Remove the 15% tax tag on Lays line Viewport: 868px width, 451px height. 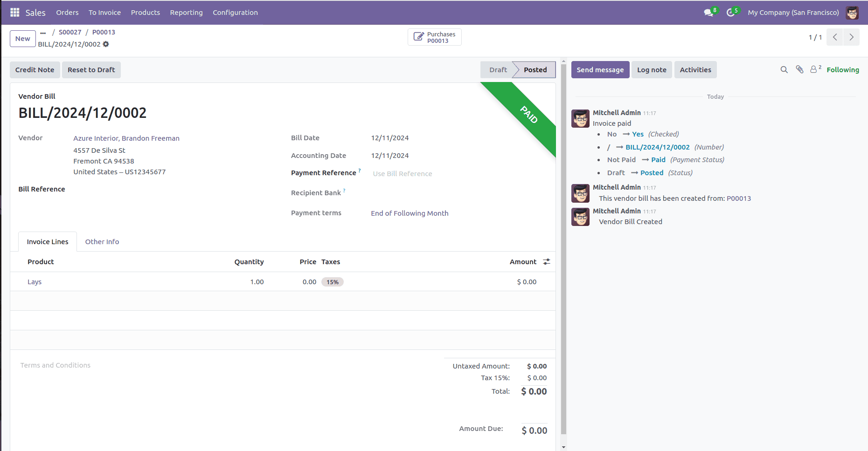(x=332, y=282)
